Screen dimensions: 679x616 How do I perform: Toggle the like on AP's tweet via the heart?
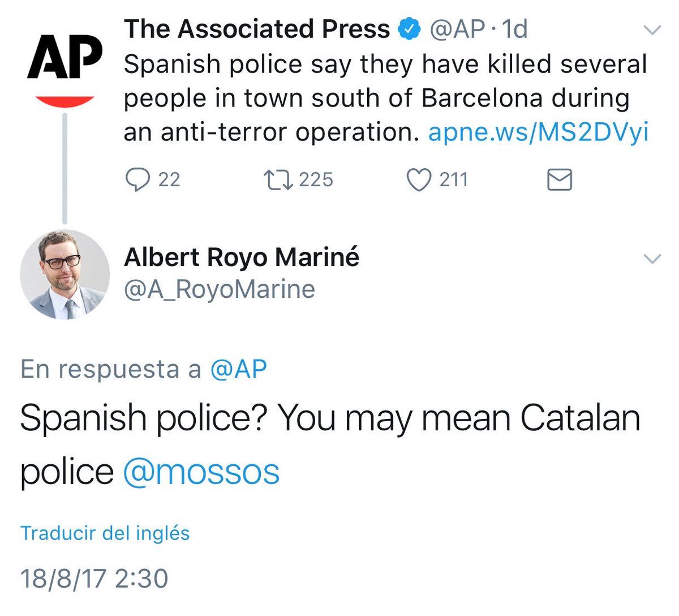(419, 180)
